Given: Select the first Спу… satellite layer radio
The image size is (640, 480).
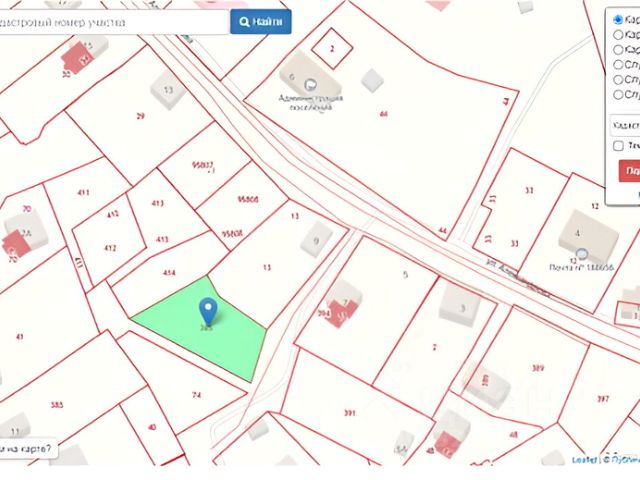Looking at the screenshot, I should coord(618,64).
